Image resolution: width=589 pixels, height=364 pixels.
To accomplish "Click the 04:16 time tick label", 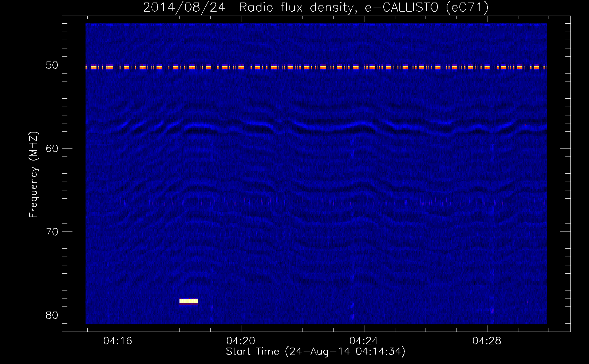I will coord(118,341).
